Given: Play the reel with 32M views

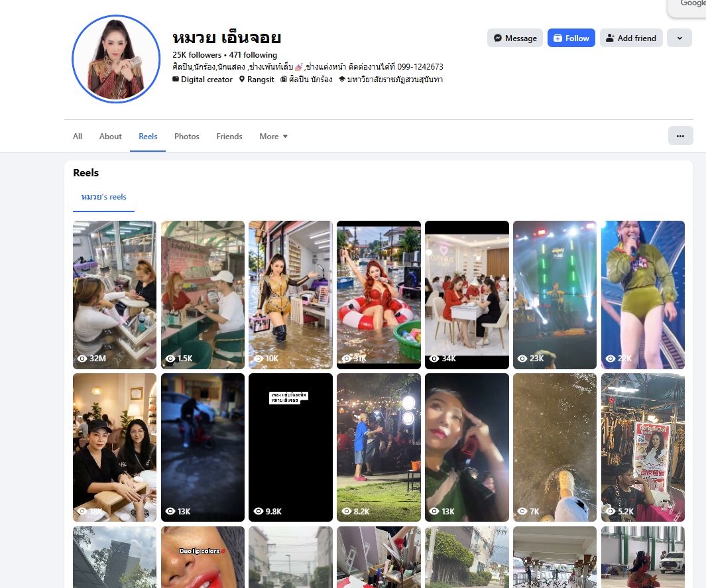Looking at the screenshot, I should click(115, 295).
